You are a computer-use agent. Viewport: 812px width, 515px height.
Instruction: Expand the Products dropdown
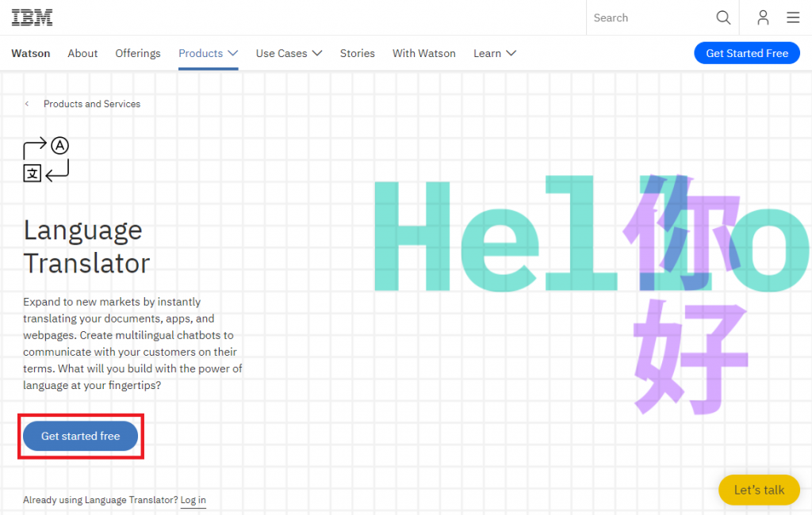(x=208, y=53)
